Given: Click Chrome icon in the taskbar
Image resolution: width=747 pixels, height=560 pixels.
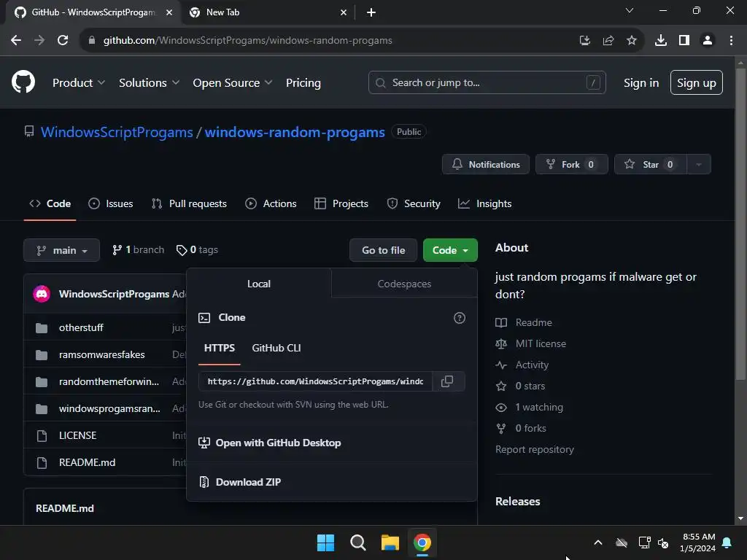Looking at the screenshot, I should pos(422,542).
